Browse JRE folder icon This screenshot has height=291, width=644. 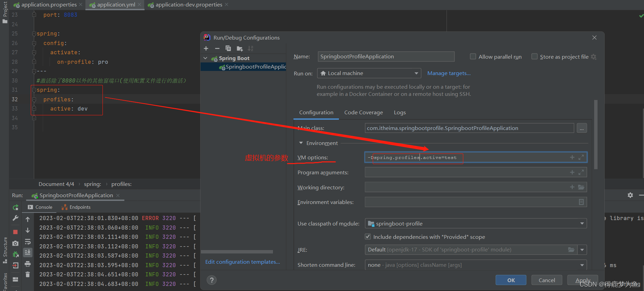click(571, 250)
